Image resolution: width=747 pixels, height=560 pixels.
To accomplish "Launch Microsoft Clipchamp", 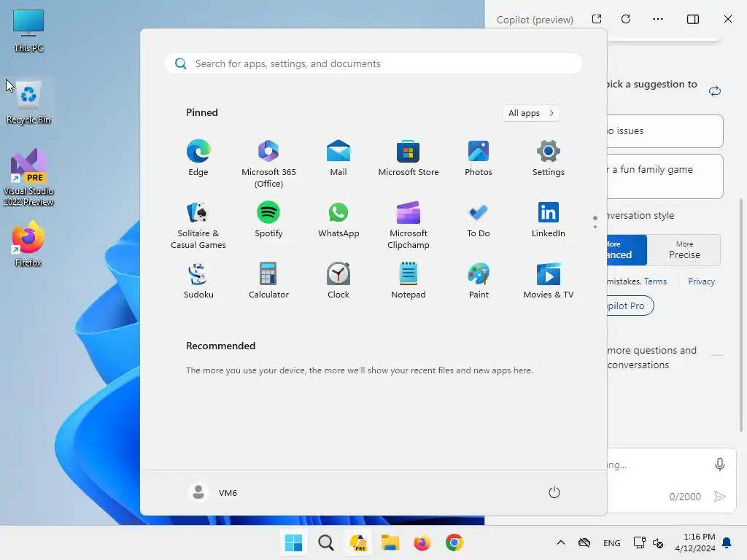I will point(409,225).
